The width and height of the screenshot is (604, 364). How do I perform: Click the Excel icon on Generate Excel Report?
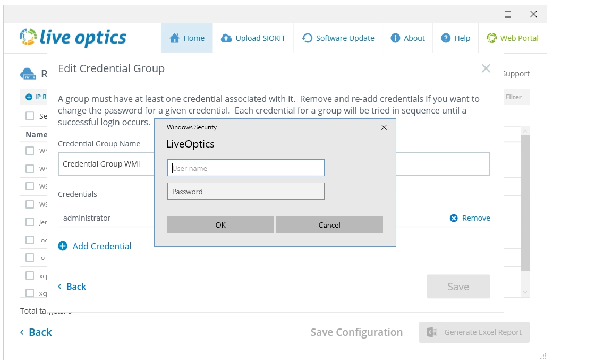pyautogui.click(x=432, y=332)
